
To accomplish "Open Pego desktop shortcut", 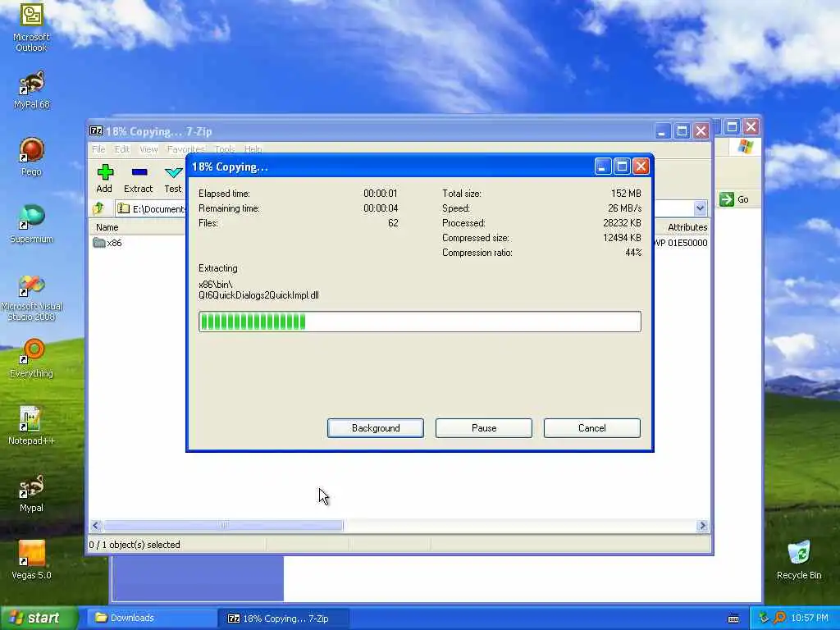I will click(x=31, y=157).
